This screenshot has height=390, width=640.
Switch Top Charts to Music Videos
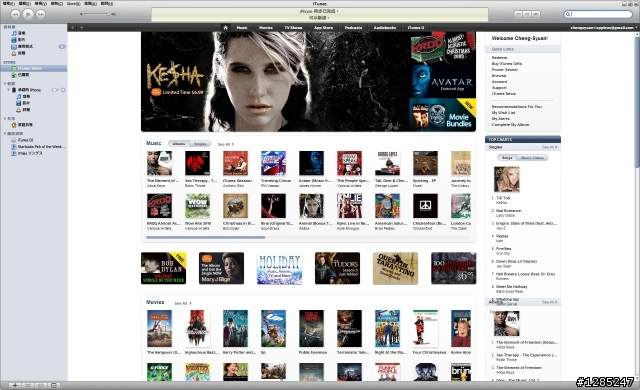532,158
